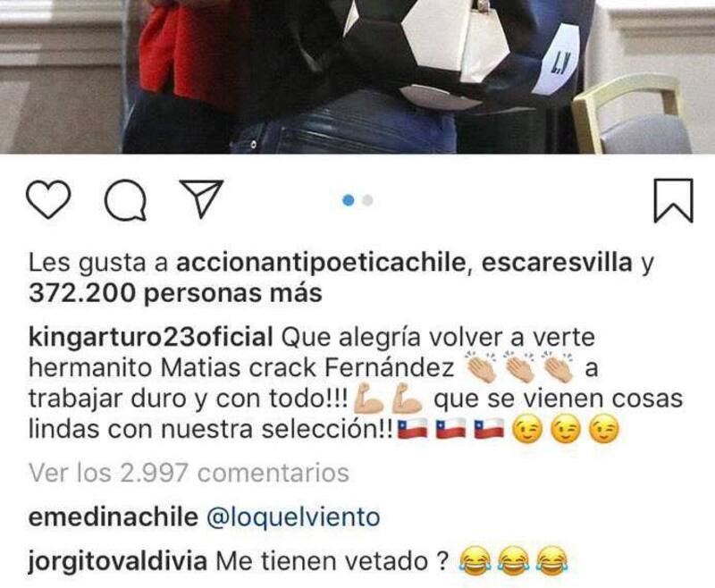
Task: Tap the heart icon to like the post
Action: point(48,199)
